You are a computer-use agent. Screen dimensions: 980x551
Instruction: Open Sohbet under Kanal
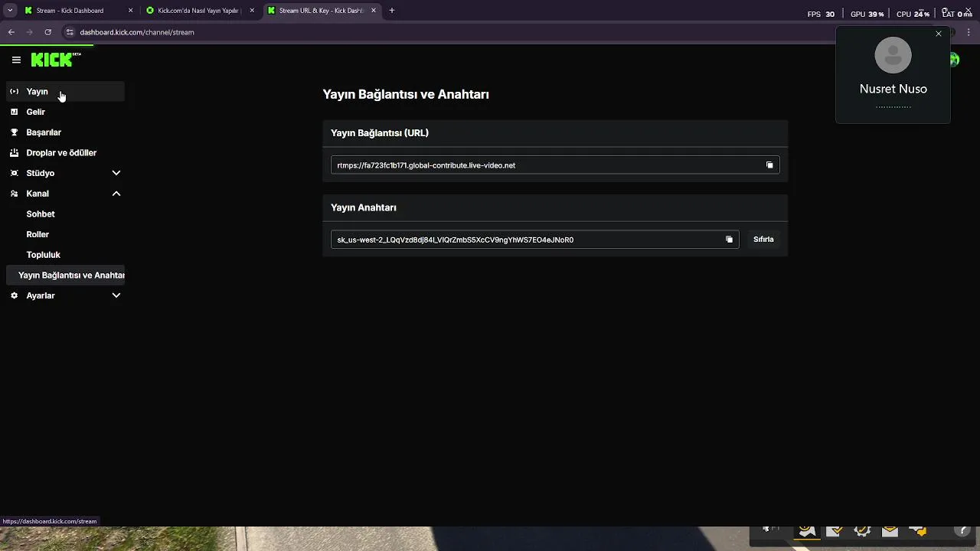(x=66, y=214)
